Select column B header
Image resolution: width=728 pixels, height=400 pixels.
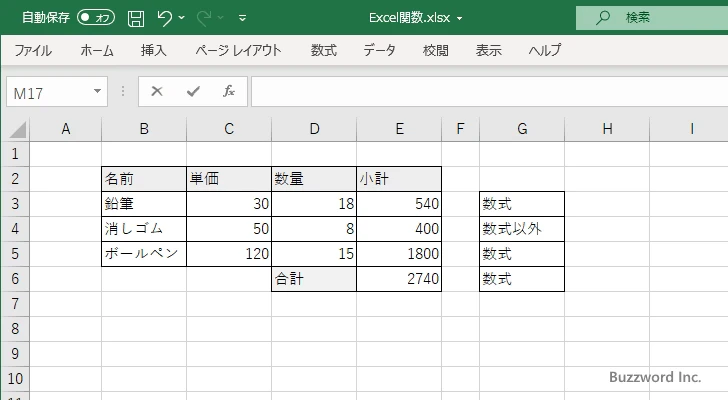coord(144,129)
